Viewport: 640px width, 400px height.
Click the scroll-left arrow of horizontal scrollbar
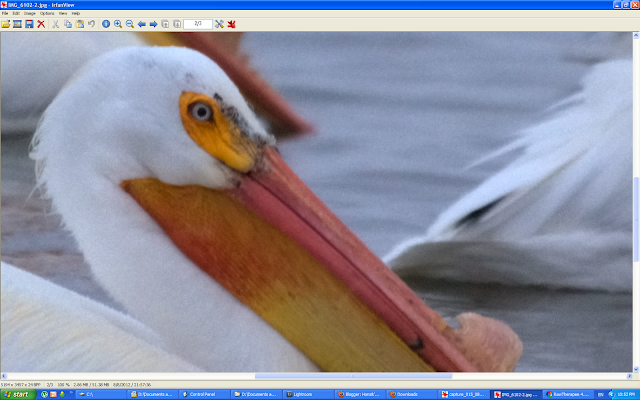(4, 376)
